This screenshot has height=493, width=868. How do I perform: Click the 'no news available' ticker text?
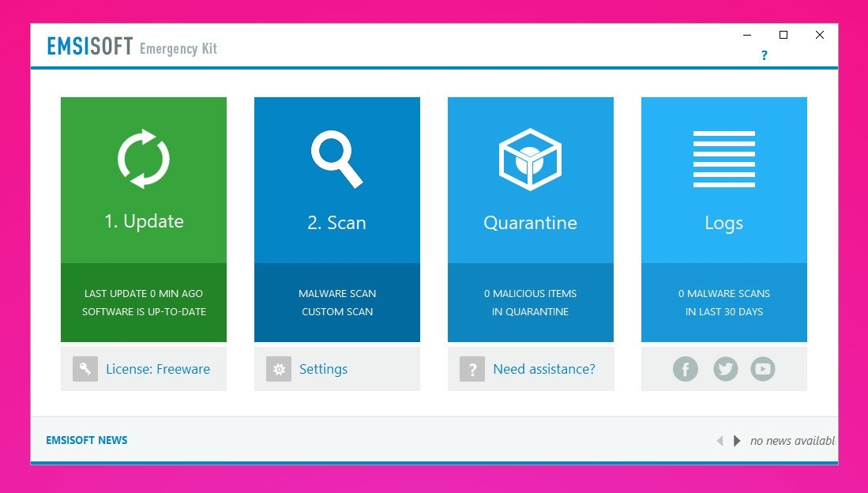point(793,441)
